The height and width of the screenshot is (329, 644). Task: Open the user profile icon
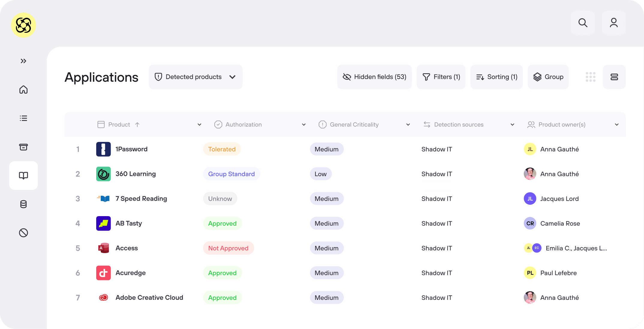coord(614,23)
